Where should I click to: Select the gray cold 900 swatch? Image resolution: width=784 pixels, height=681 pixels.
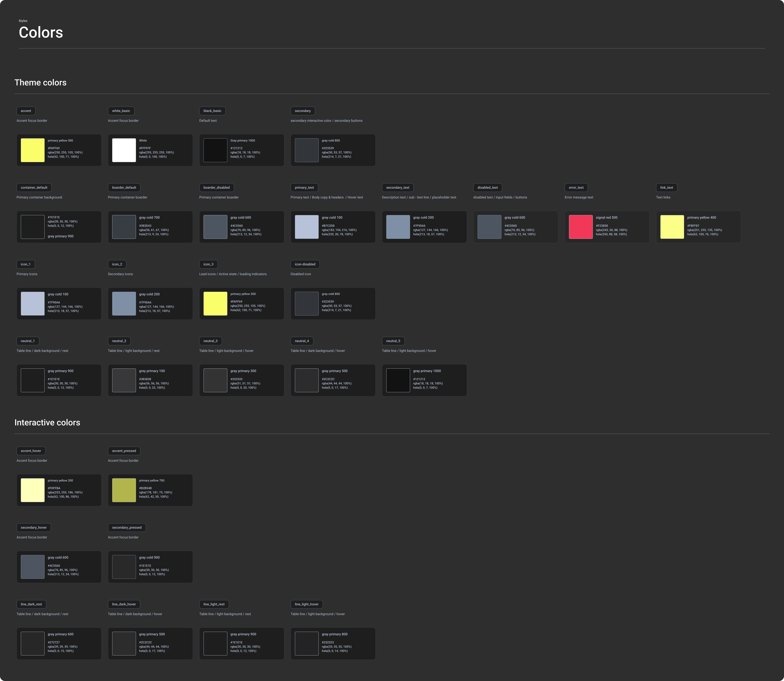click(124, 567)
